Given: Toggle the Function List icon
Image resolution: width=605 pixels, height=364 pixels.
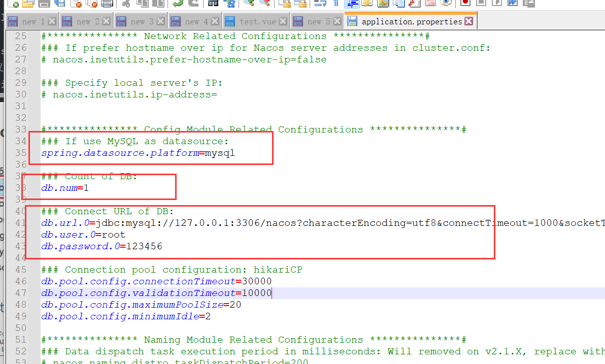Looking at the screenshot, I should click(415, 4).
